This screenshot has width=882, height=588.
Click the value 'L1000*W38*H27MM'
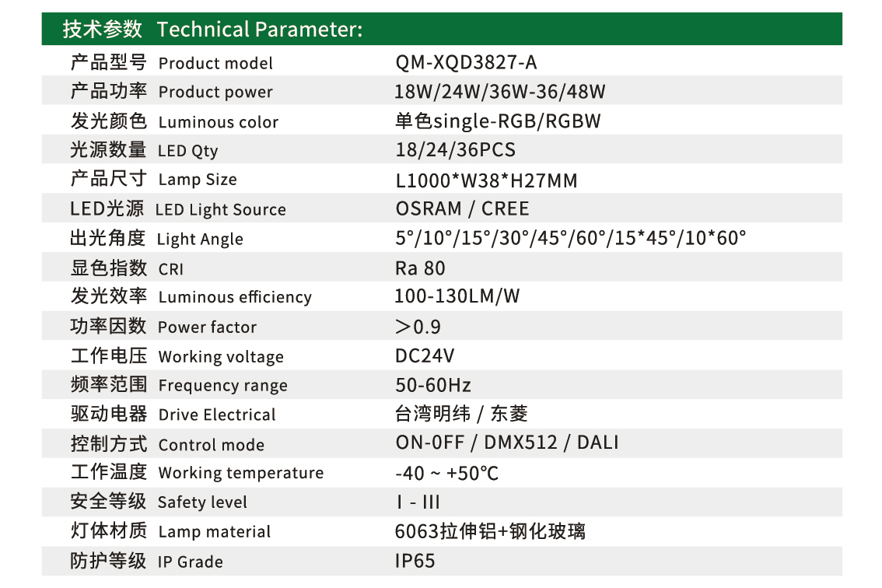pyautogui.click(x=487, y=180)
